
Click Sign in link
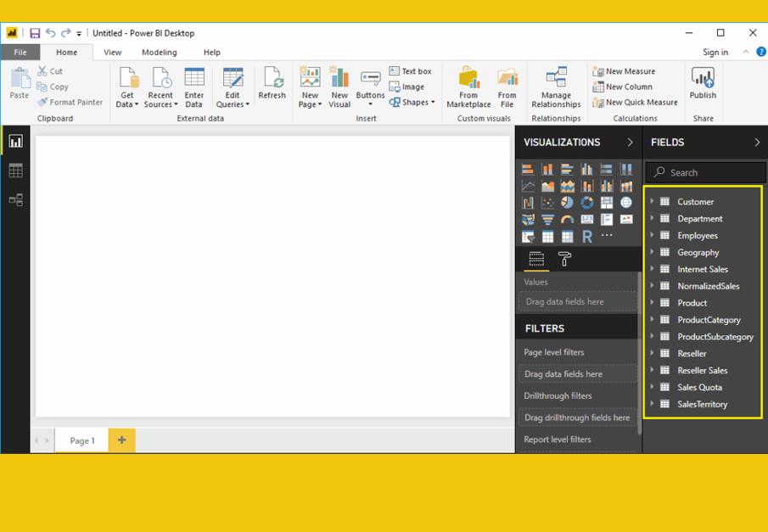(x=715, y=53)
